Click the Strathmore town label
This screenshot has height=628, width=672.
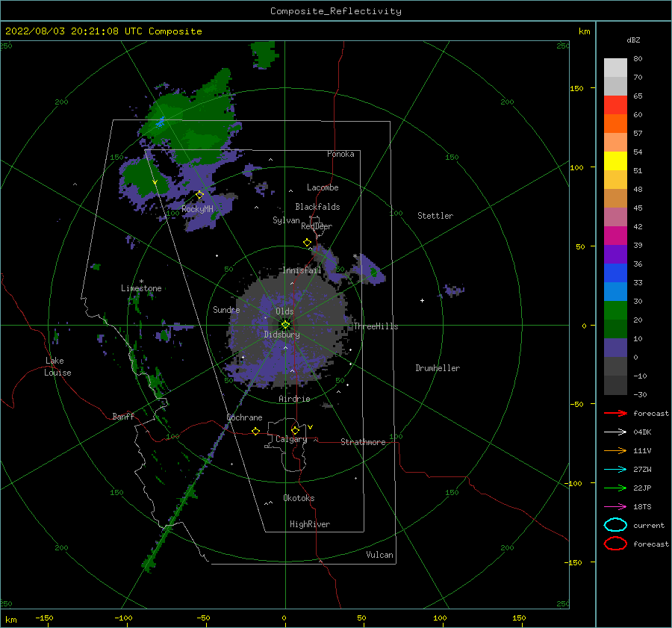tap(363, 442)
